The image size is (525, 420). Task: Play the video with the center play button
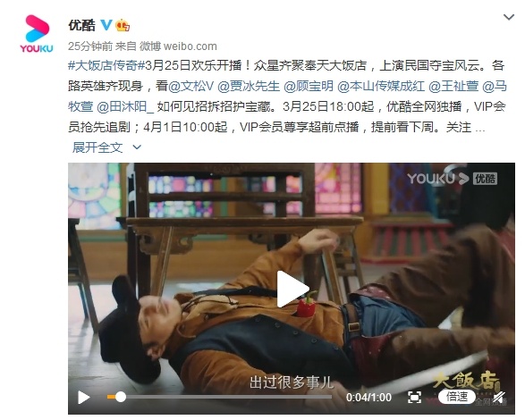click(x=292, y=289)
